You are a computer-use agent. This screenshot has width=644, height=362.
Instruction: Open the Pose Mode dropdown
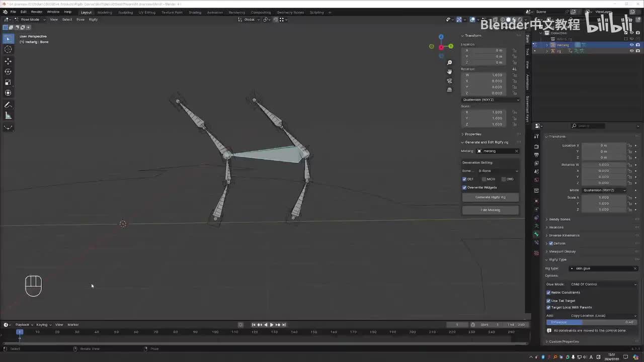[x=30, y=20]
